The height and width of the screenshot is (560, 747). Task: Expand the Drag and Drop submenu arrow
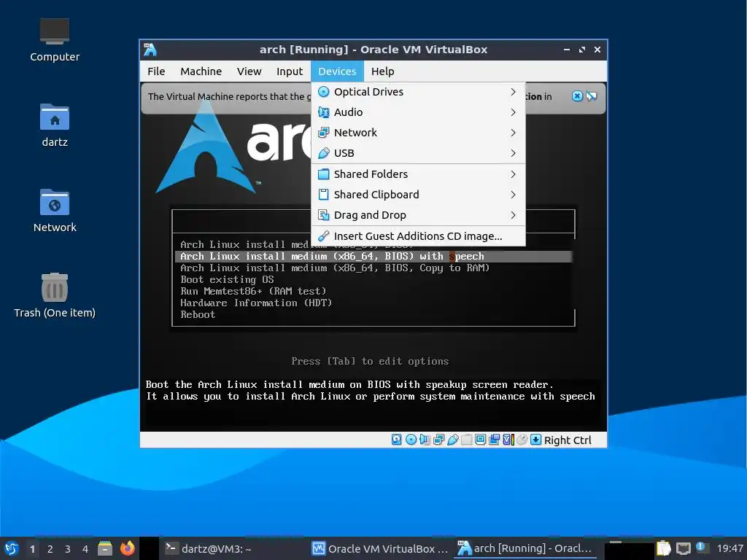click(x=513, y=215)
